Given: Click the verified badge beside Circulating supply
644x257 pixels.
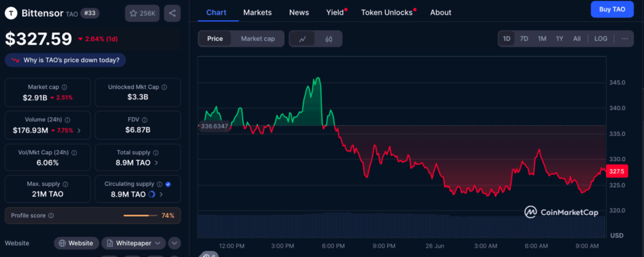Looking at the screenshot, I should pyautogui.click(x=168, y=184).
